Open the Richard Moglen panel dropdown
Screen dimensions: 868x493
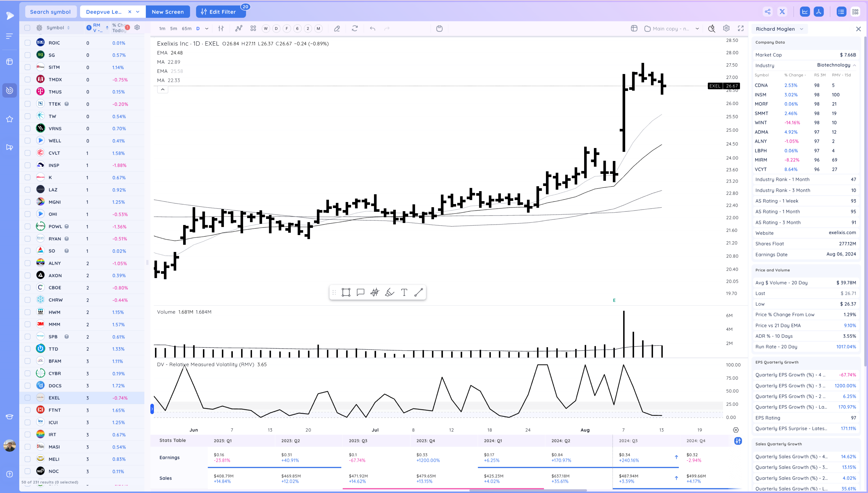click(x=802, y=29)
